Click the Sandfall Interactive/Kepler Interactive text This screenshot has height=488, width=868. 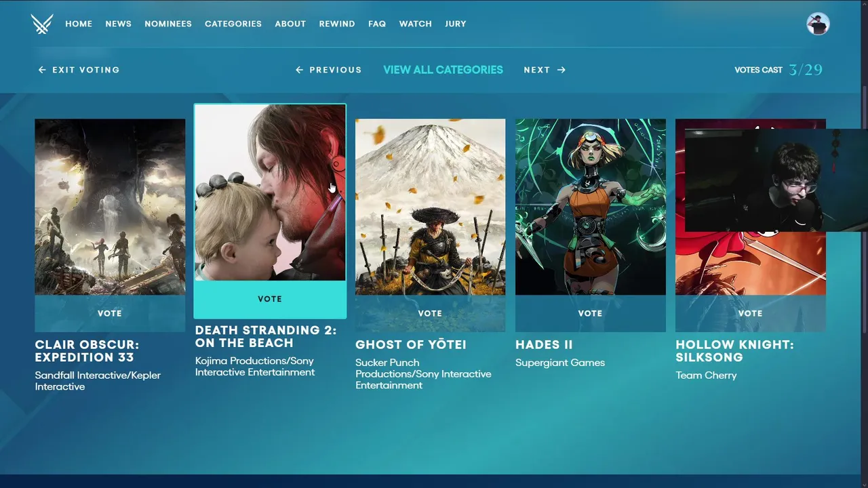tap(98, 381)
